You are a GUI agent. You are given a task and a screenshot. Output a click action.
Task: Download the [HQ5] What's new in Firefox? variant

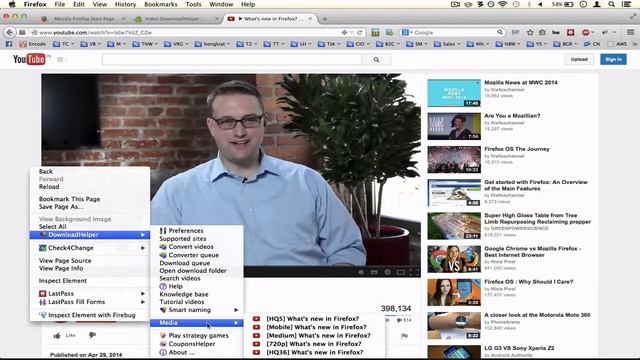[314, 318]
